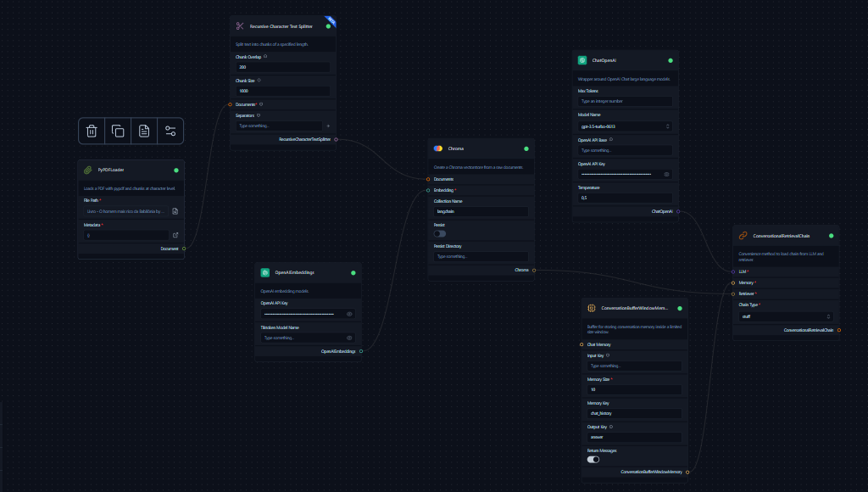
Task: Click the plus to add a Separator field
Action: click(x=328, y=125)
